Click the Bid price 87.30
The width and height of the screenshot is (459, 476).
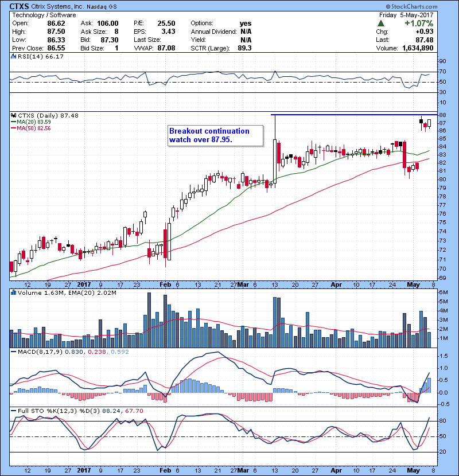[110, 40]
